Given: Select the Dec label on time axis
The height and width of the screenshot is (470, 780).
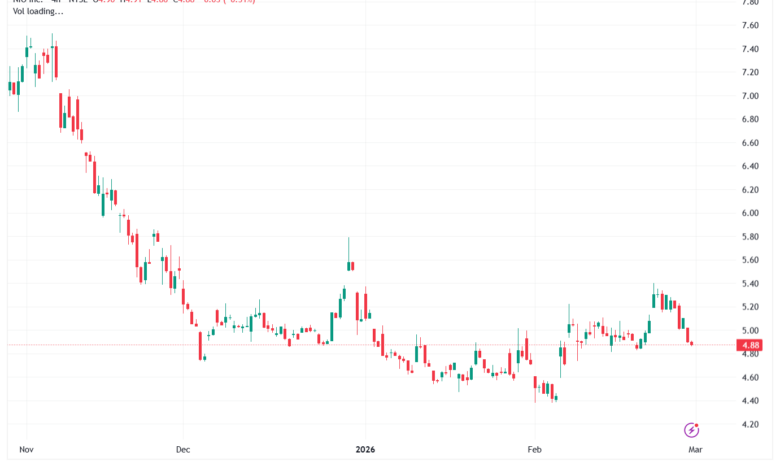Looking at the screenshot, I should pos(181,451).
